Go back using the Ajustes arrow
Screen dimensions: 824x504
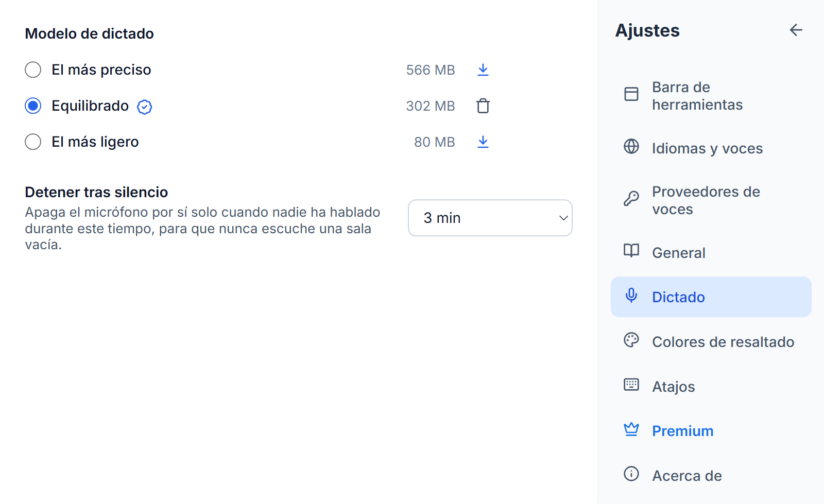(796, 30)
